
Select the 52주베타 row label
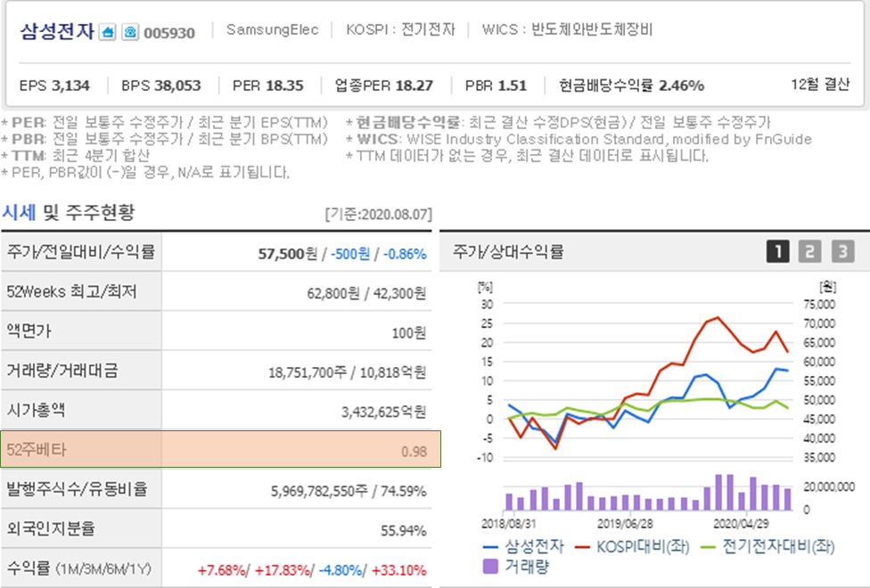[37, 449]
